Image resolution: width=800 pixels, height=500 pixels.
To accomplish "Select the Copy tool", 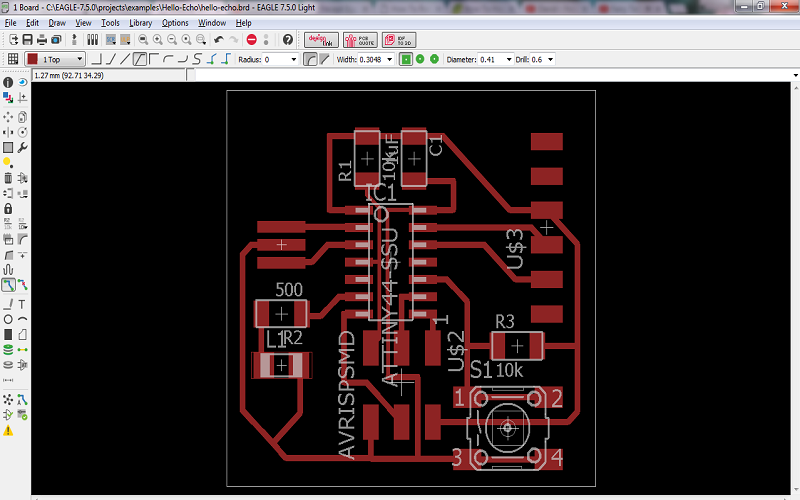I will click(22, 117).
